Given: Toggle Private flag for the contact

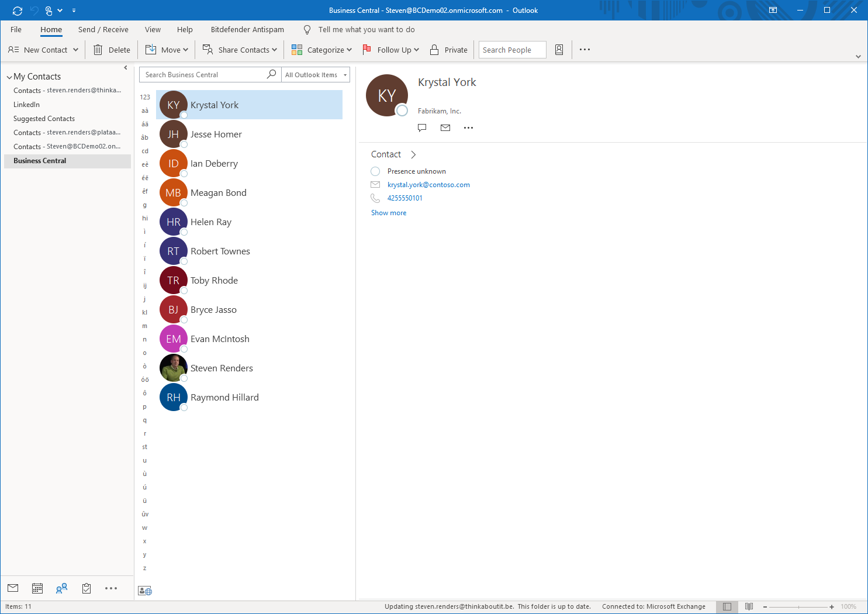Looking at the screenshot, I should tap(449, 50).
